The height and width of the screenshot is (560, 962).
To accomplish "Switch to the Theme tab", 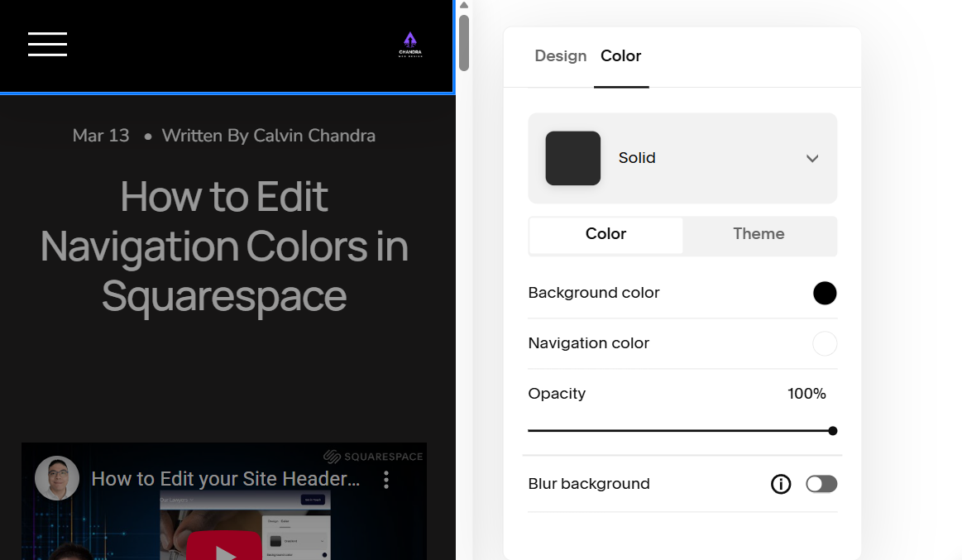I will coord(759,234).
